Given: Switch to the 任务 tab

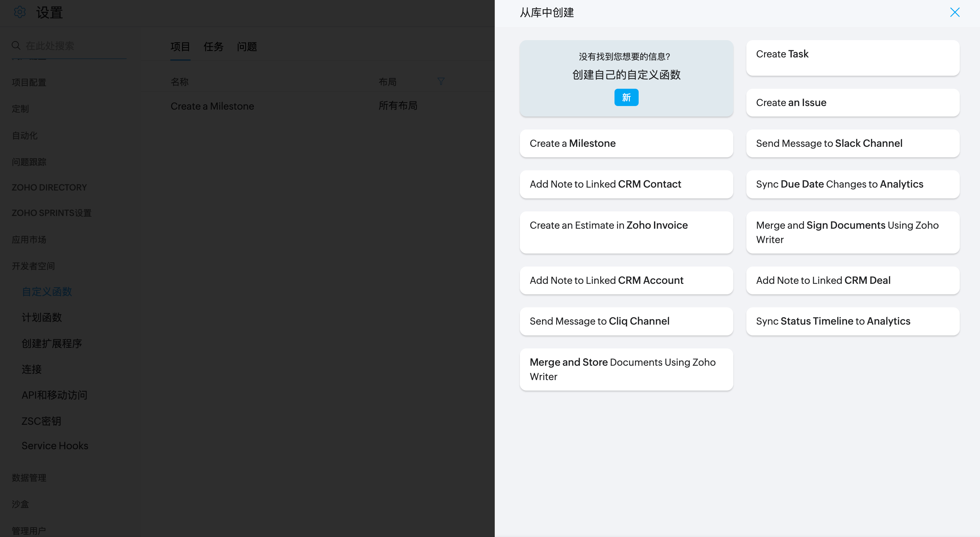Looking at the screenshot, I should pyautogui.click(x=213, y=47).
